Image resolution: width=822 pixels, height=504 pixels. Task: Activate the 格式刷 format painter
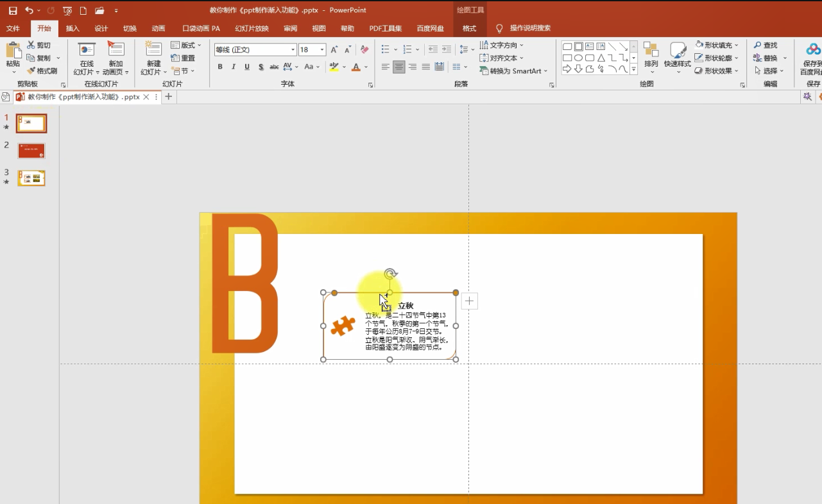pyautogui.click(x=42, y=71)
